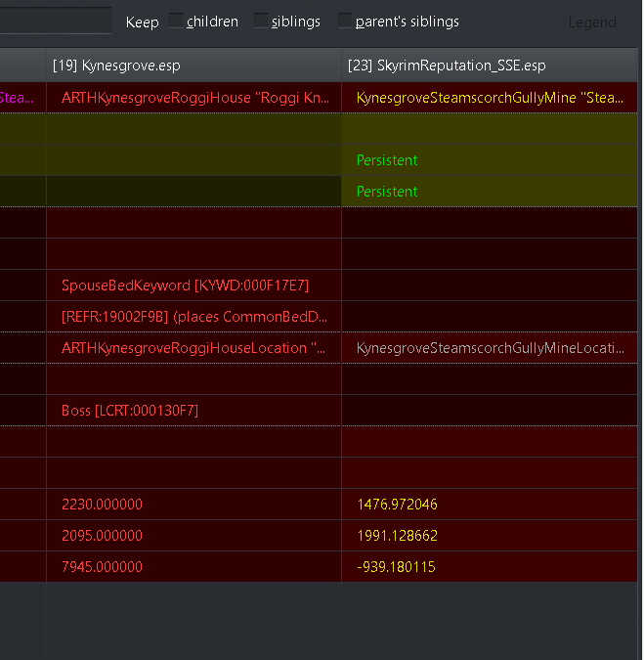
Task: Select the ARTHKynesgroveRoggiHouseLocation cell
Action: pyautogui.click(x=193, y=348)
